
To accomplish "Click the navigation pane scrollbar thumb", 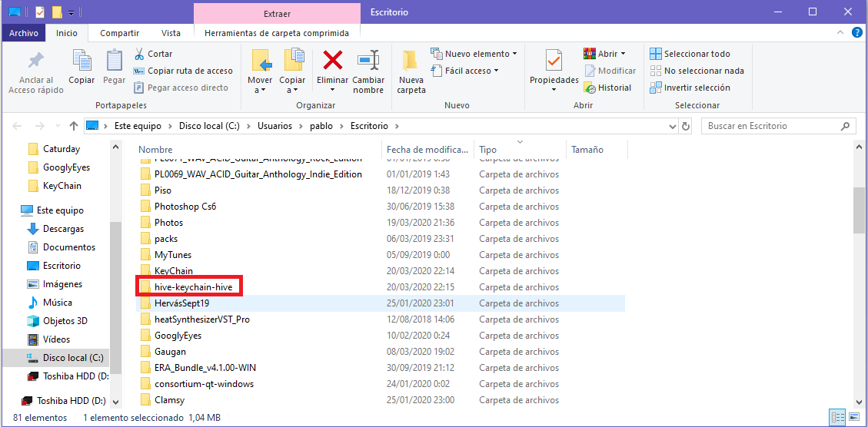I will click(115, 299).
